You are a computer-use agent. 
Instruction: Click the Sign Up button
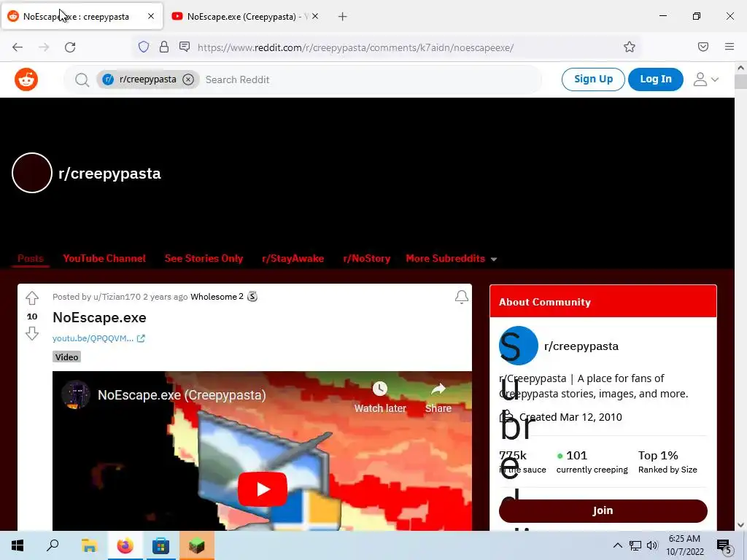(593, 79)
